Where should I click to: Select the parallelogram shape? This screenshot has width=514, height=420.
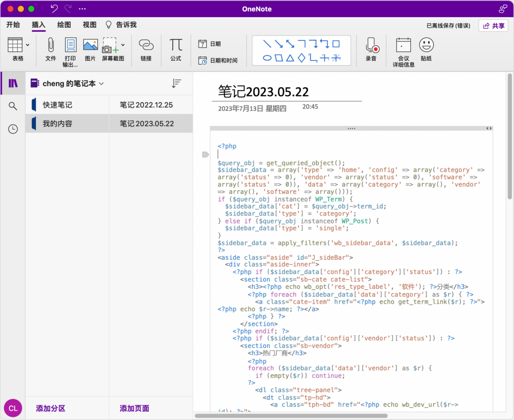coord(279,58)
